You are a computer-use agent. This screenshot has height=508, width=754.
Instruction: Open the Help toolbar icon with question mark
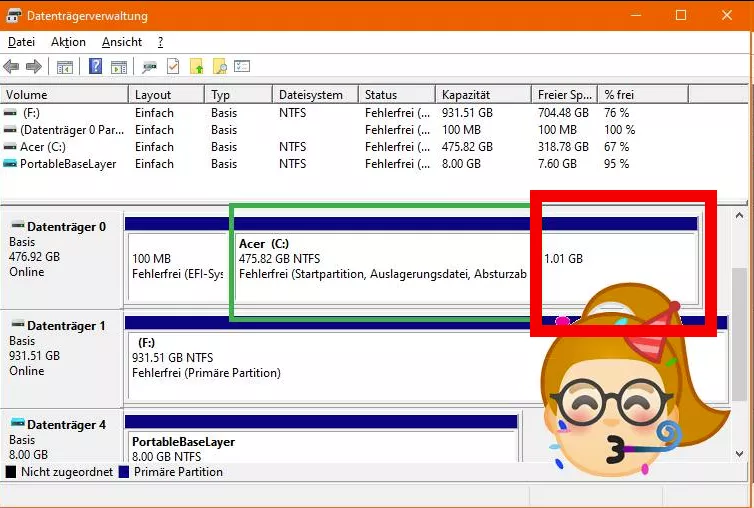point(96,66)
